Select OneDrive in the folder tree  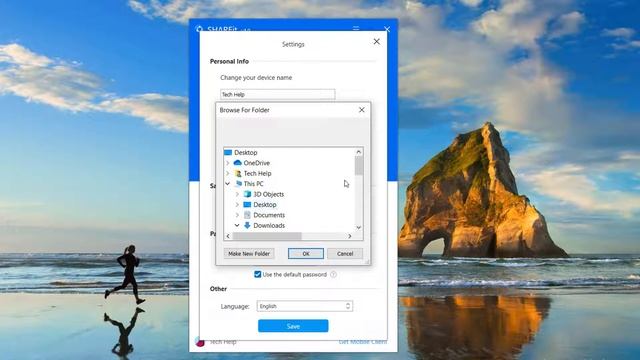(257, 163)
